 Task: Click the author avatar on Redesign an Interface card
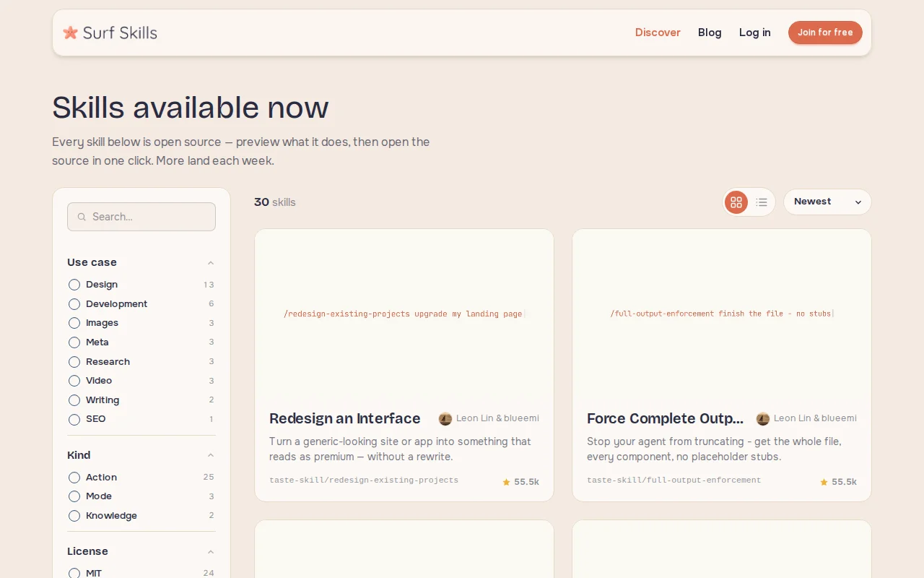[x=445, y=418]
